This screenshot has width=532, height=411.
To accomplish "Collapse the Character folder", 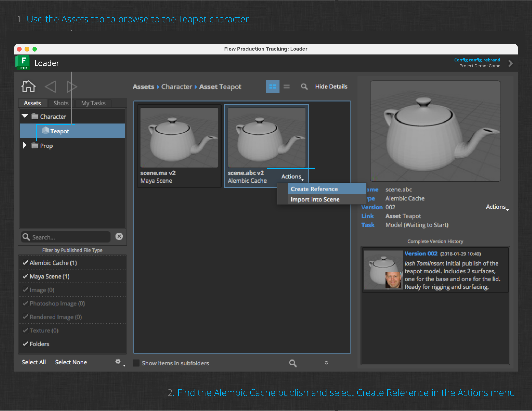I will pos(25,116).
